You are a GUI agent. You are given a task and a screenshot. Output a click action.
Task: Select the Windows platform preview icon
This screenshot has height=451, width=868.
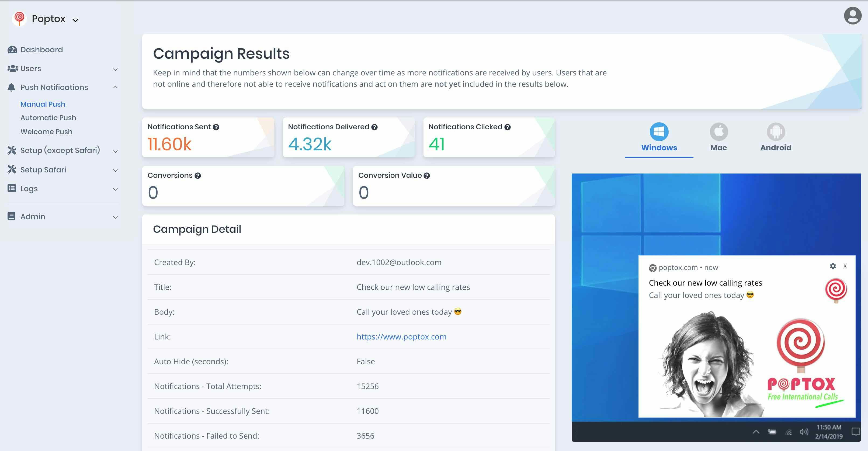(x=659, y=131)
